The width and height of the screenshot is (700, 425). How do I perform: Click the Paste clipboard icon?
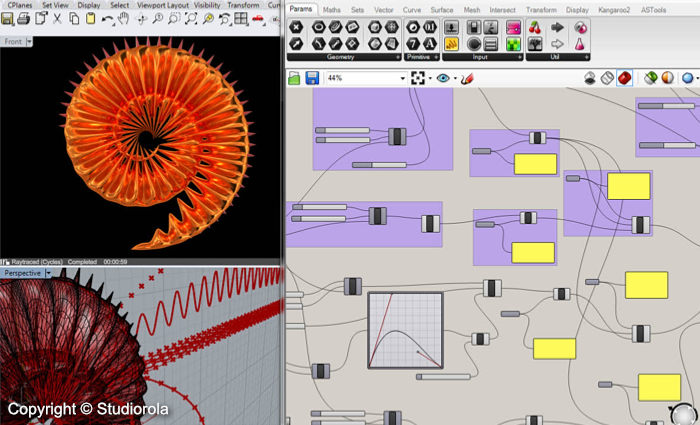point(91,19)
